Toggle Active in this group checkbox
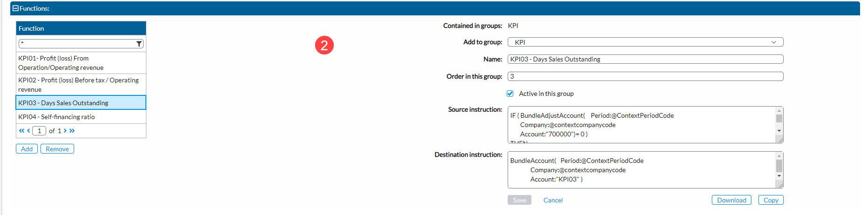868x215 pixels. (510, 94)
